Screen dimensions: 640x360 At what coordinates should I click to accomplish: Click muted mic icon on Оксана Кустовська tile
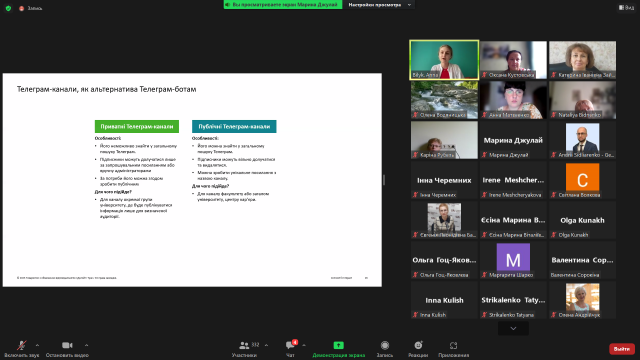(484, 75)
